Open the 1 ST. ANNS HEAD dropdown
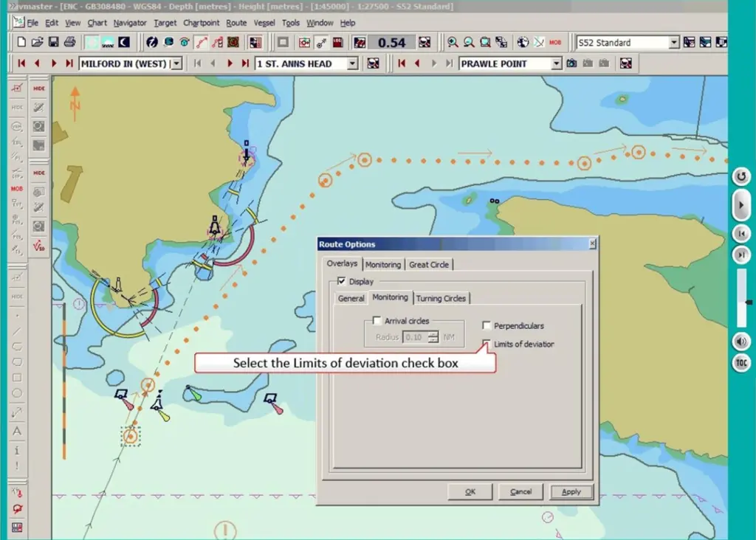Screen dimensions: 756x540 (x=352, y=63)
